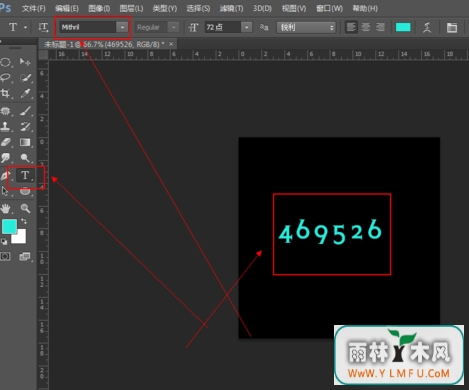Select the Hand tool
This screenshot has width=469, height=390.
5,209
